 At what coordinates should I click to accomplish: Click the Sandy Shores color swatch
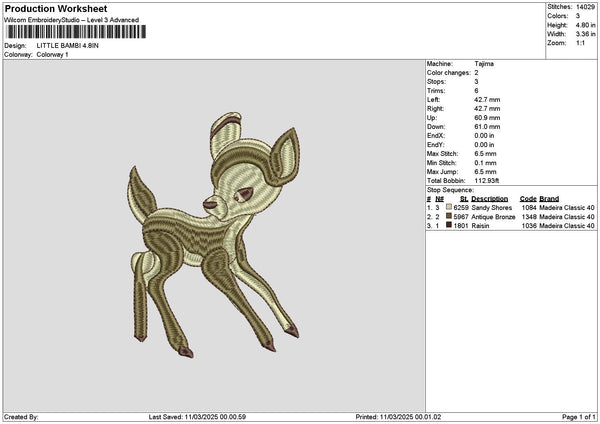point(449,207)
